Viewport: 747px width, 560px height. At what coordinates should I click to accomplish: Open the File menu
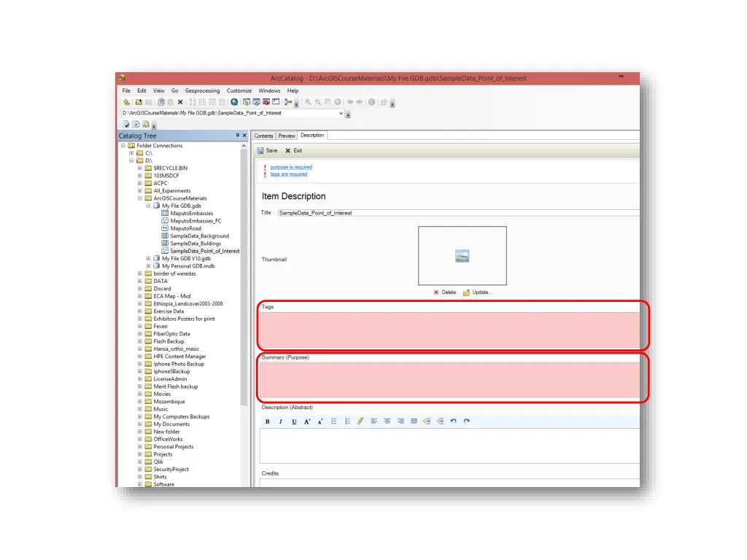click(126, 91)
